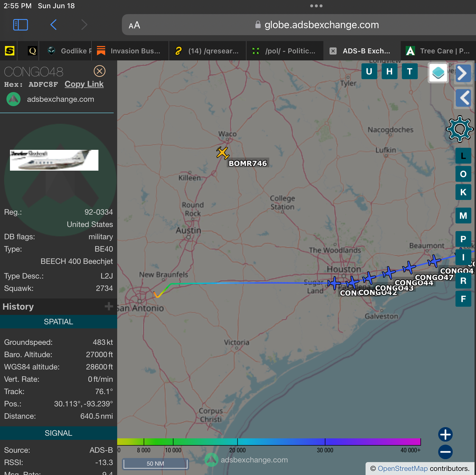The width and height of the screenshot is (476, 475).
Task: Open the multitasking three-dots menu
Action: coord(316,6)
